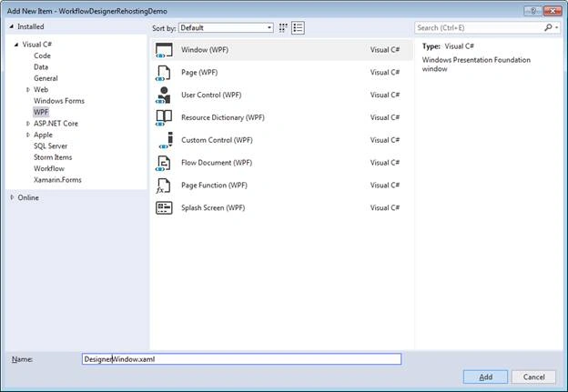Click the Splash Screen (WPF) icon
568x392 pixels.
point(164,207)
